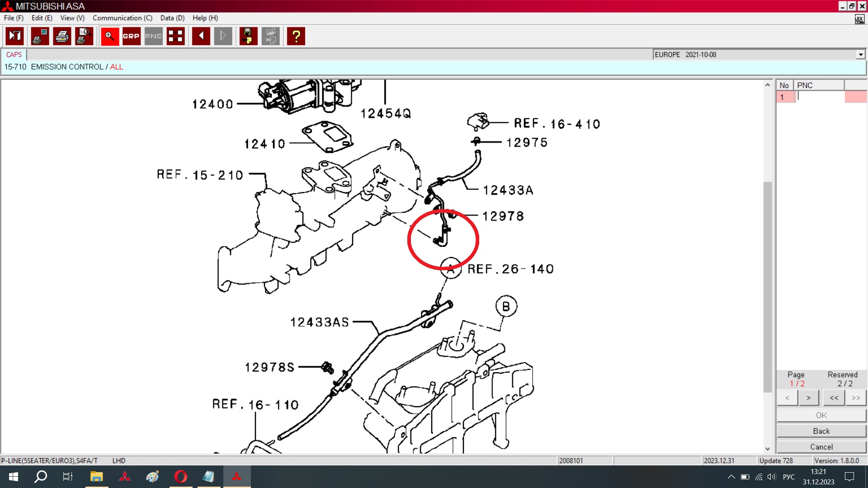Image resolution: width=868 pixels, height=488 pixels.
Task: Go to next page with > button
Action: pyautogui.click(x=808, y=398)
